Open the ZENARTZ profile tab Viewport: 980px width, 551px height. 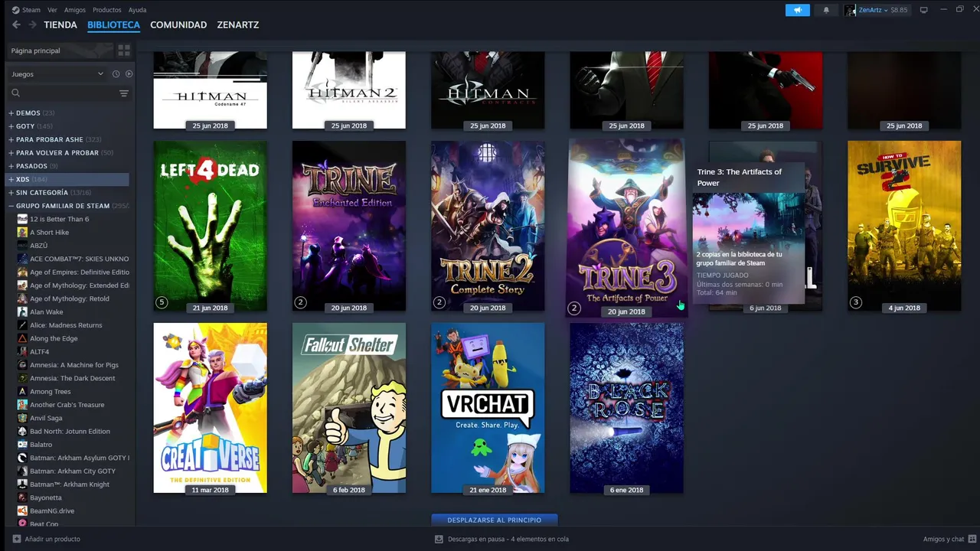click(x=238, y=24)
